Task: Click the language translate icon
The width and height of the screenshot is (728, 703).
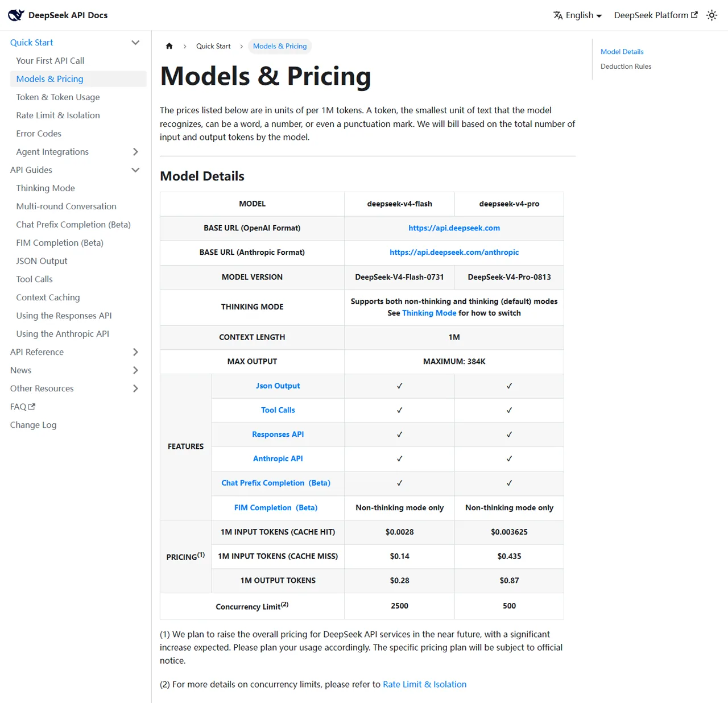Action: coord(558,15)
